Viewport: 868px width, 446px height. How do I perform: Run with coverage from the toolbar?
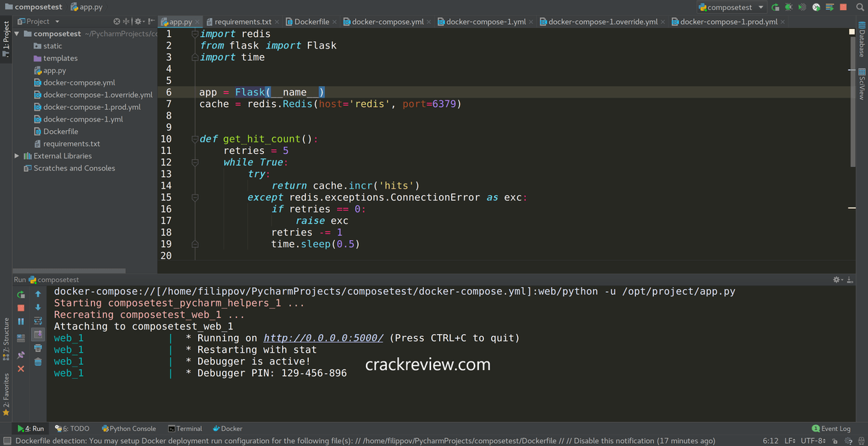pos(802,7)
